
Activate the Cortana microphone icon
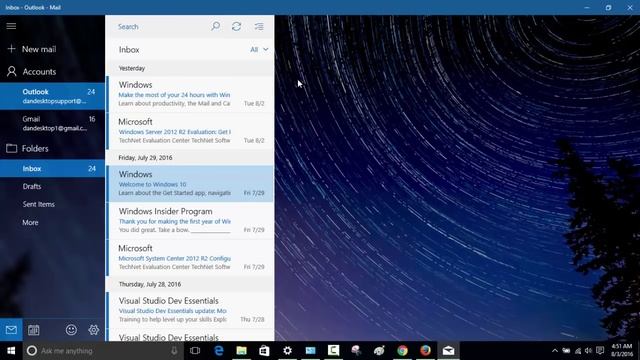174,351
